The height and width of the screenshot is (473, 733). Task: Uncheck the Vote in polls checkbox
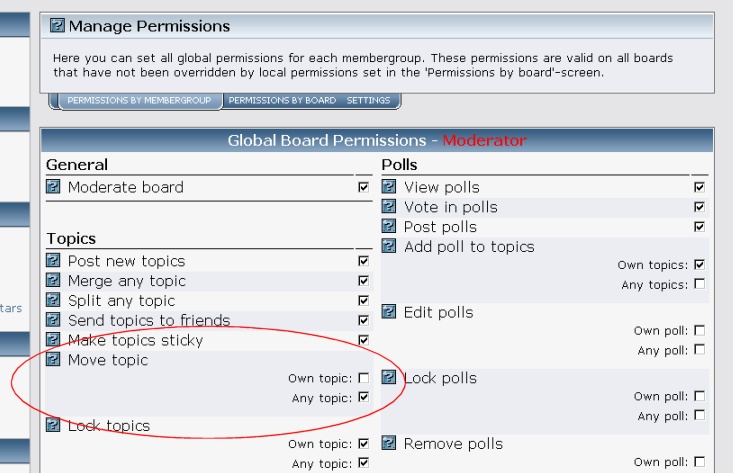[699, 207]
